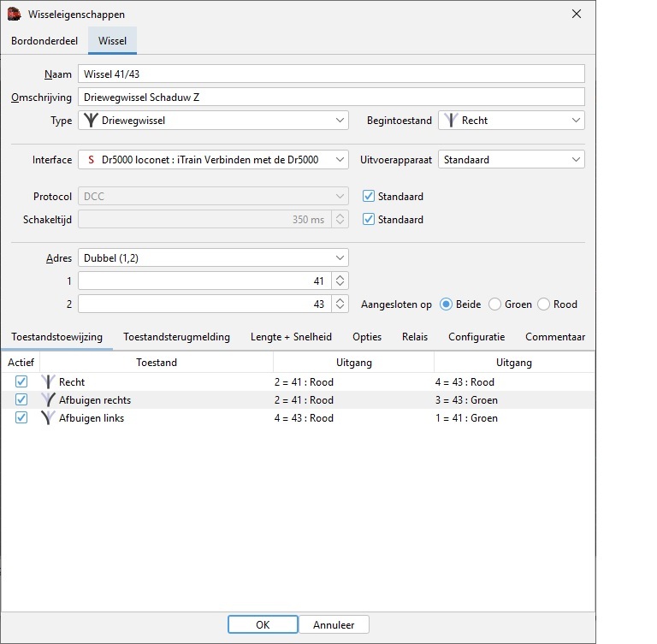
Task: Click the Afbuigen rechts turnout icon
Action: pyautogui.click(x=48, y=400)
